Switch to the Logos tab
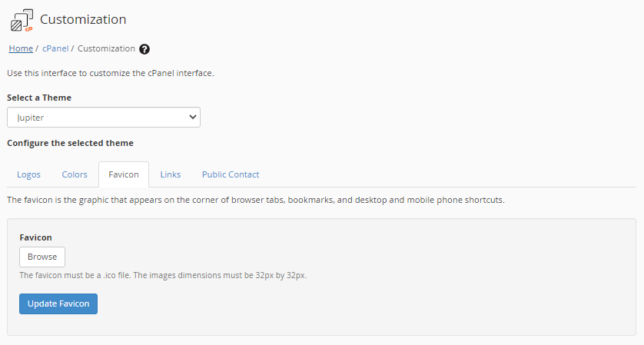 28,174
